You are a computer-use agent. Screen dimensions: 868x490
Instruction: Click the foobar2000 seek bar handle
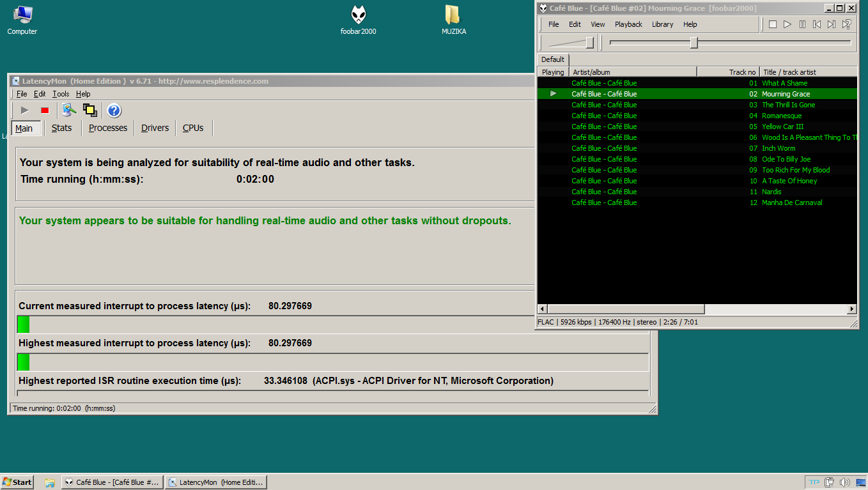click(x=694, y=42)
